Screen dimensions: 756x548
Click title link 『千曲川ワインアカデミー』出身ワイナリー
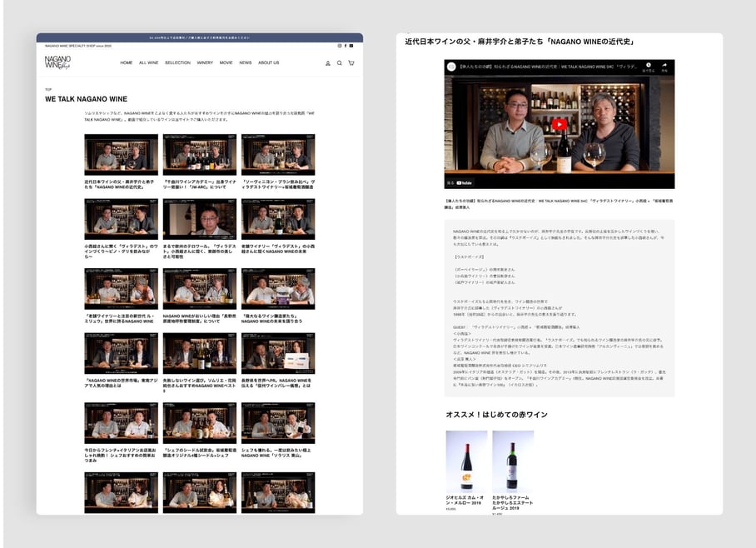pyautogui.click(x=200, y=184)
